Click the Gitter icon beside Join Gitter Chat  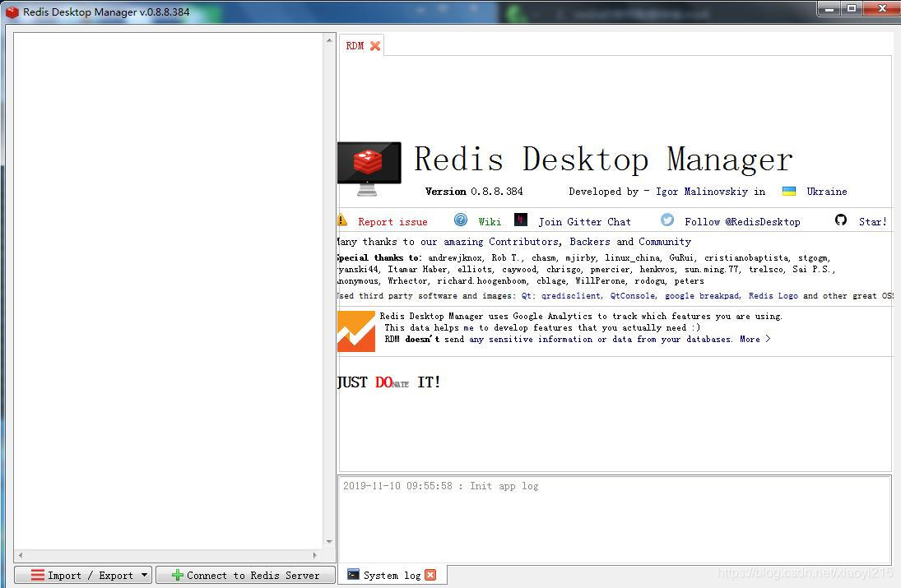521,220
